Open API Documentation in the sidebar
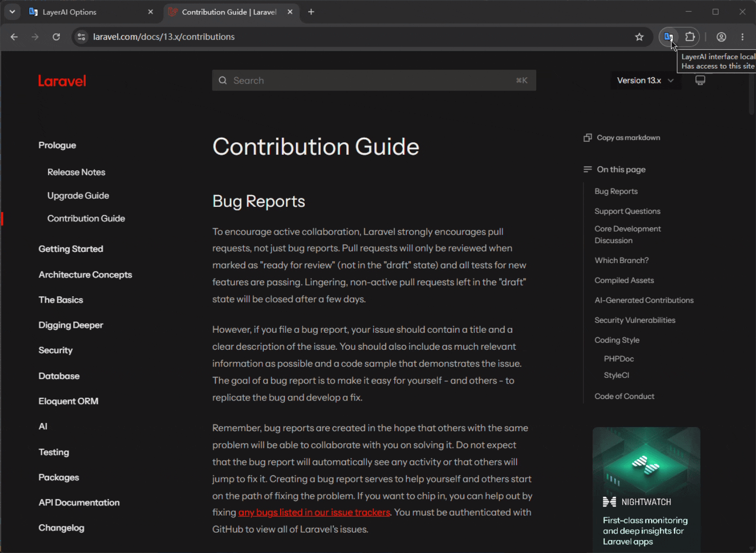 pyautogui.click(x=79, y=503)
